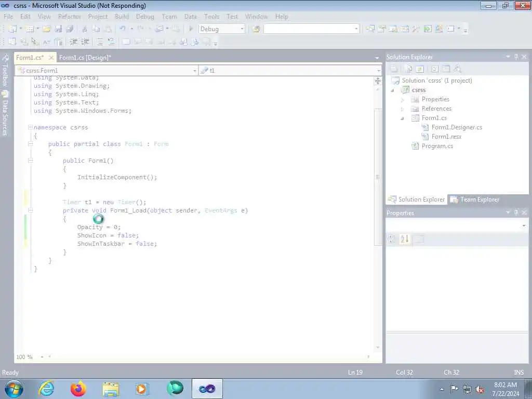
Task: Open the Find combo box dropdown arrow
Action: [356, 29]
